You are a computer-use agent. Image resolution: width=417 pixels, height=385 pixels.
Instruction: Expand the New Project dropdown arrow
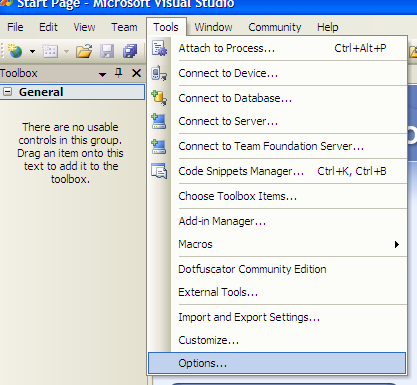tap(32, 51)
